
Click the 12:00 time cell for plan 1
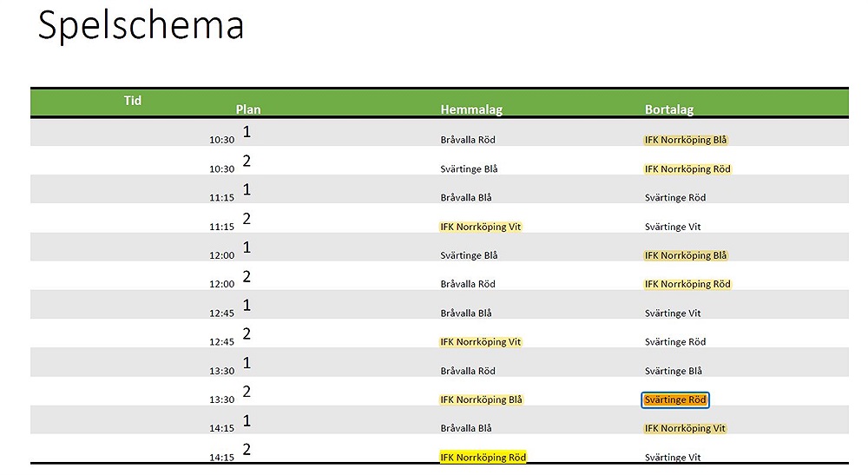(x=222, y=256)
